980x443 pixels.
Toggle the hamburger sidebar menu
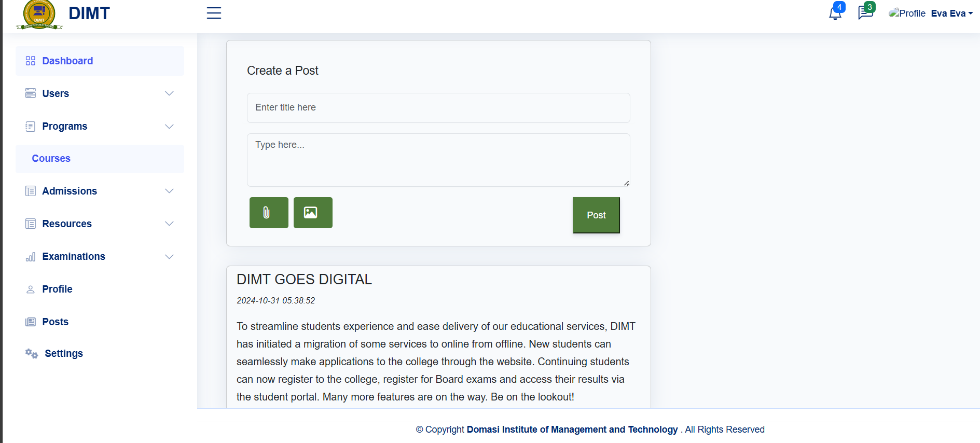[214, 13]
